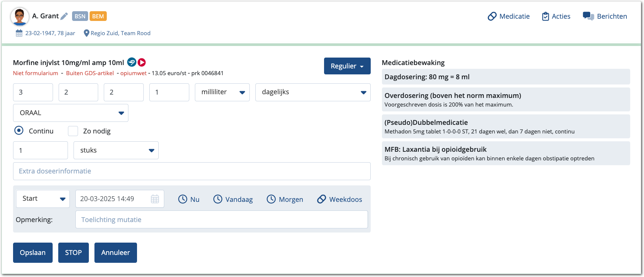Screen dimensions: 644x277
Task: Click the red play icon after the Morfine title
Action: click(x=141, y=62)
